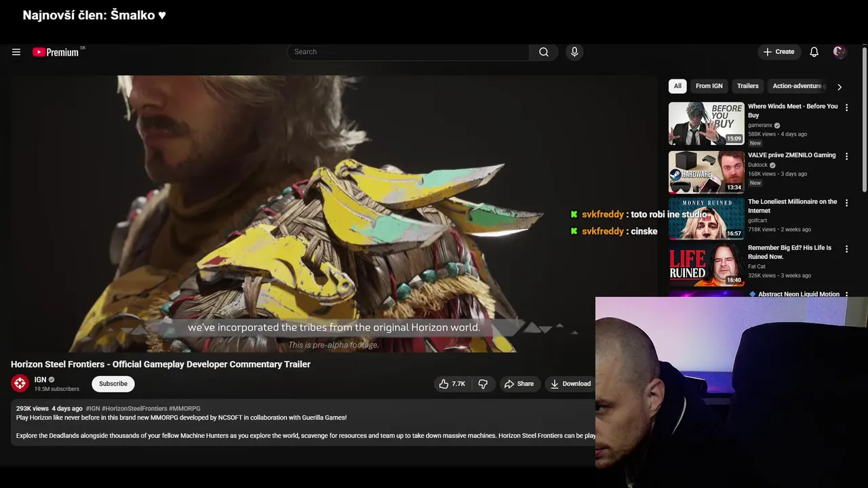Open the notifications bell

pyautogui.click(x=814, y=52)
